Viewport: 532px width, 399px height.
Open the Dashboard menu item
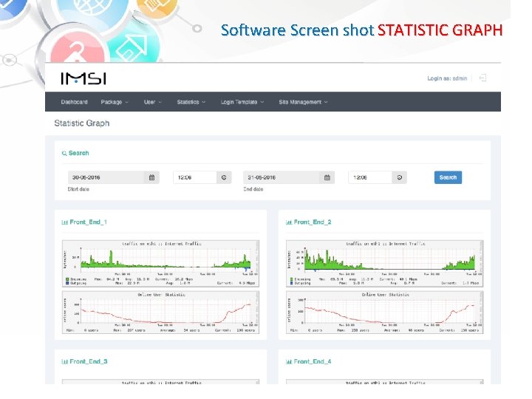[75, 102]
